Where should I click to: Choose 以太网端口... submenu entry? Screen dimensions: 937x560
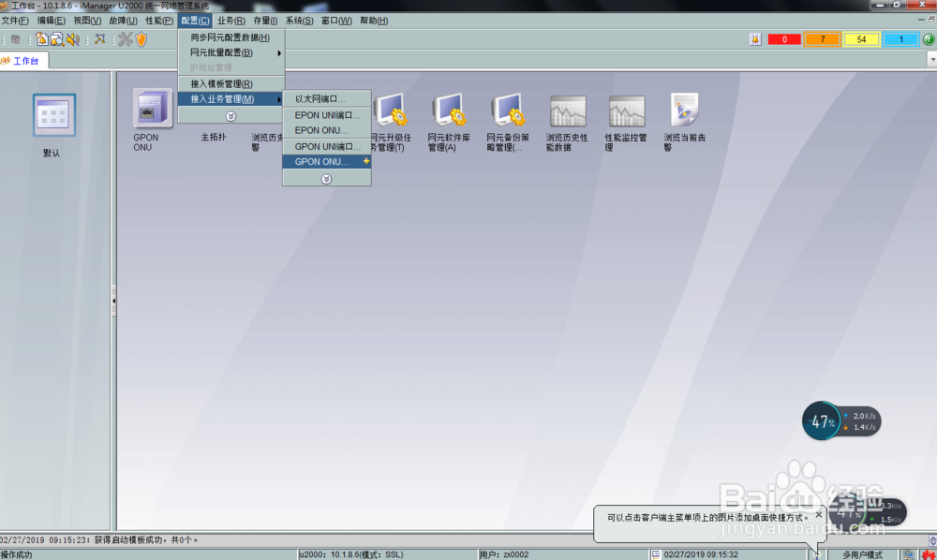(326, 99)
